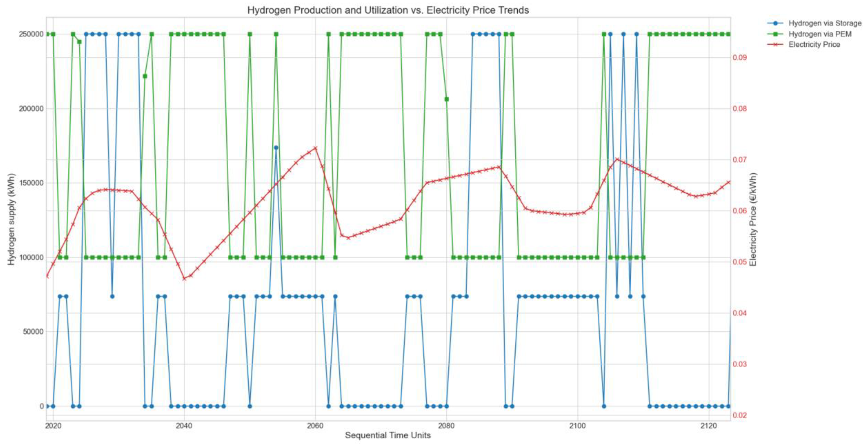868x446 pixels.
Task: Click the chart title text
Action: (388, 10)
